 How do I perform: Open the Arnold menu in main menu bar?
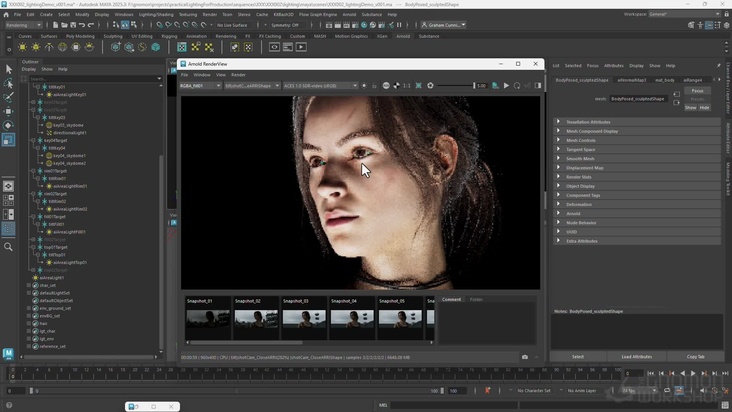[350, 15]
